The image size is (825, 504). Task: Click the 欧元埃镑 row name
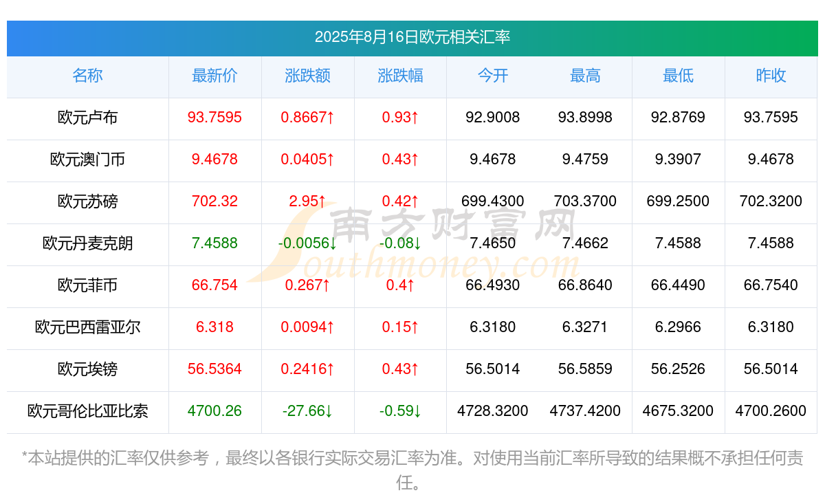coord(87,369)
